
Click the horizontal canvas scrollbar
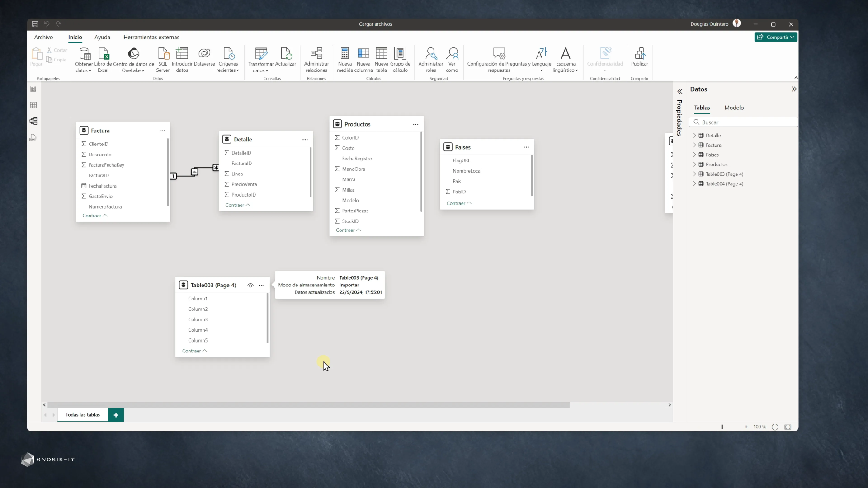coord(308,405)
